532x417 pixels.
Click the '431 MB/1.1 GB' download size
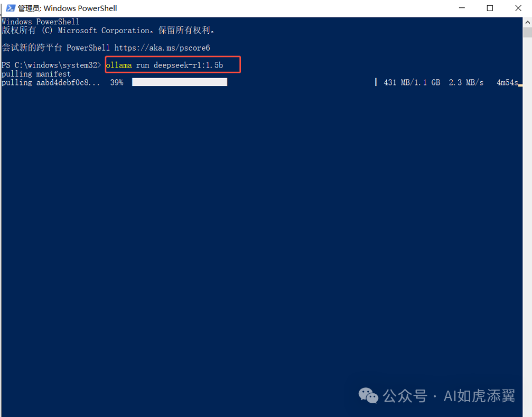coord(412,82)
